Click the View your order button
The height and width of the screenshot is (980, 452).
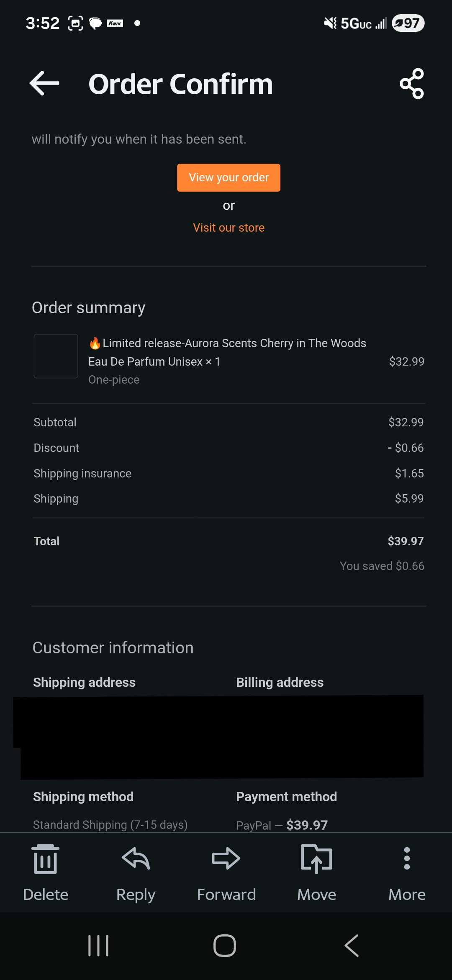point(229,178)
